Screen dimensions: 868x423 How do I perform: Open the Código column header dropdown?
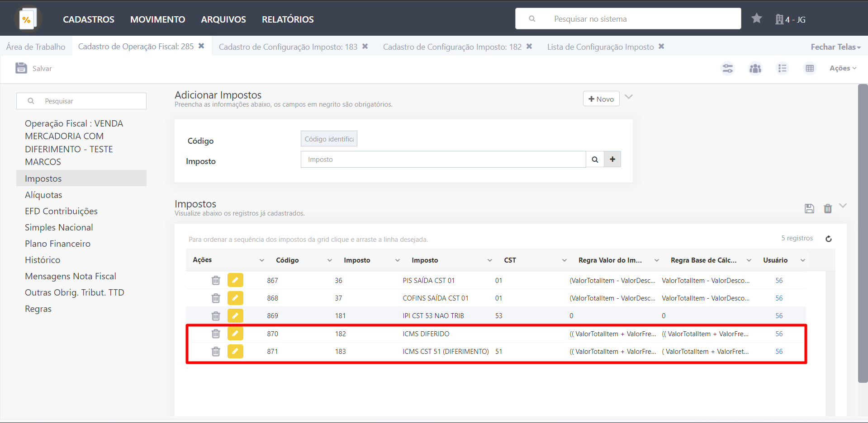[330, 260]
